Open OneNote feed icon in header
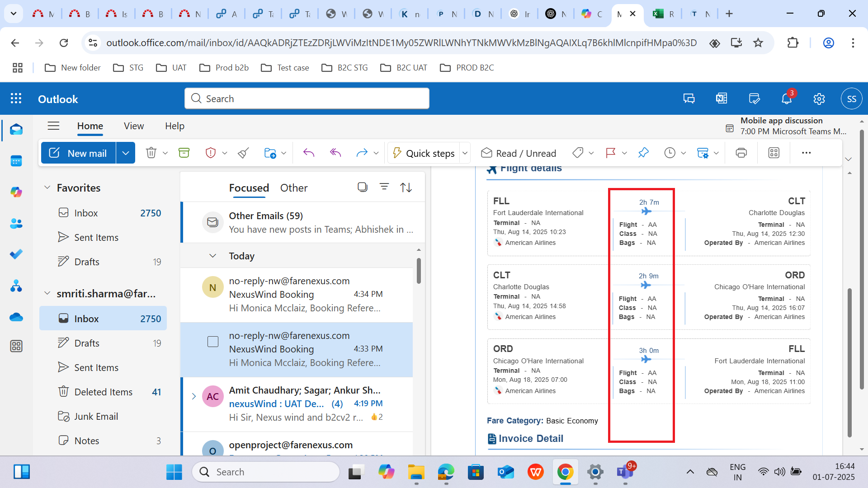Screen dimensions: 868x488 (x=722, y=99)
